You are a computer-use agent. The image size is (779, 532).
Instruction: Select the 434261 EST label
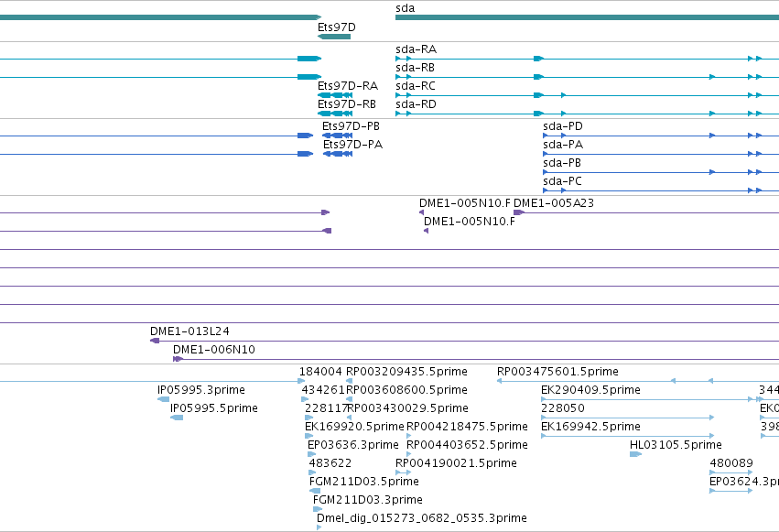[323, 390]
